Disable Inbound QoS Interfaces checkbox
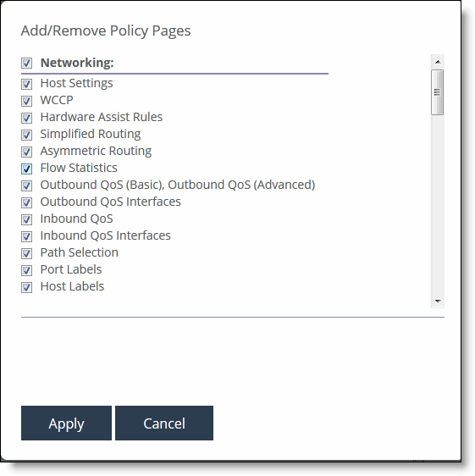Viewport: 475px width, 476px height. 27,236
